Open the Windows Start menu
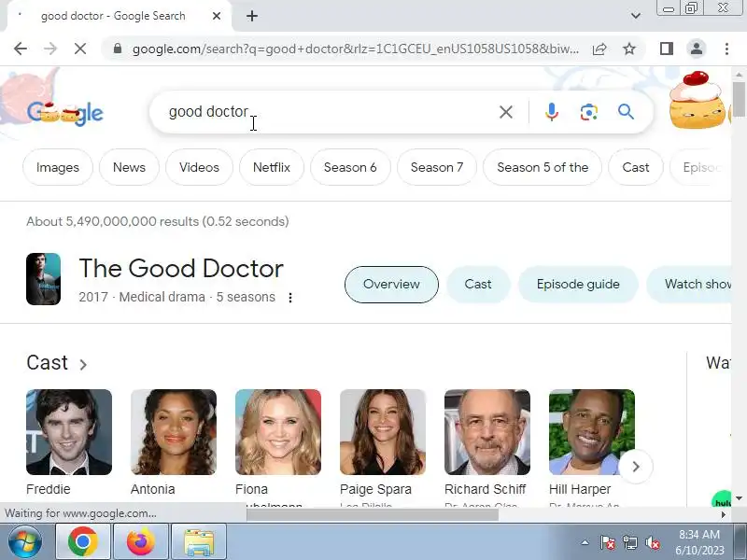The height and width of the screenshot is (560, 747). [x=25, y=542]
